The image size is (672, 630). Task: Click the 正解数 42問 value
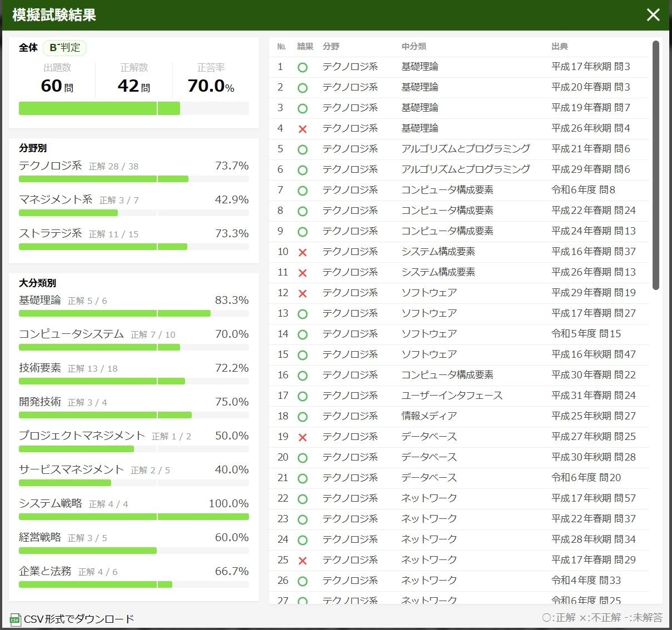tap(134, 86)
